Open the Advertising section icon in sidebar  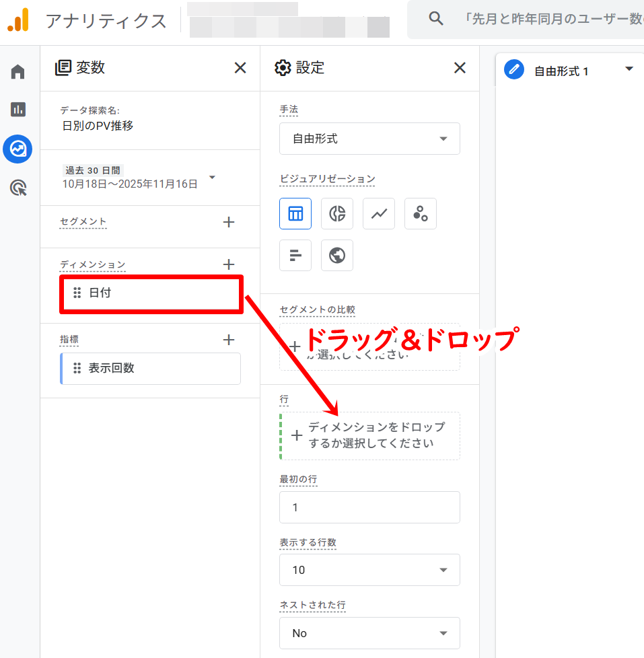[17, 188]
